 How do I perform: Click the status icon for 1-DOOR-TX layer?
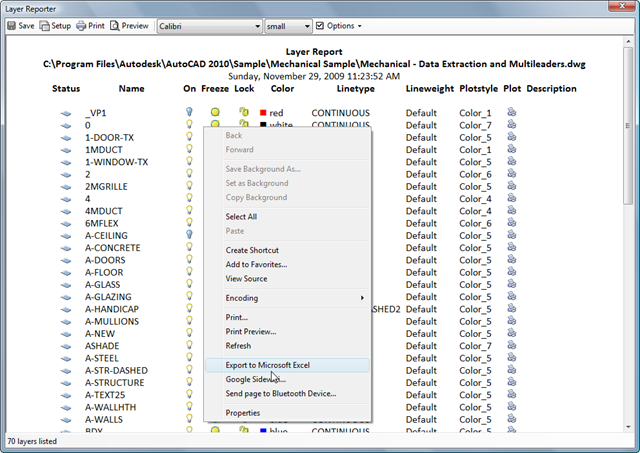67,137
